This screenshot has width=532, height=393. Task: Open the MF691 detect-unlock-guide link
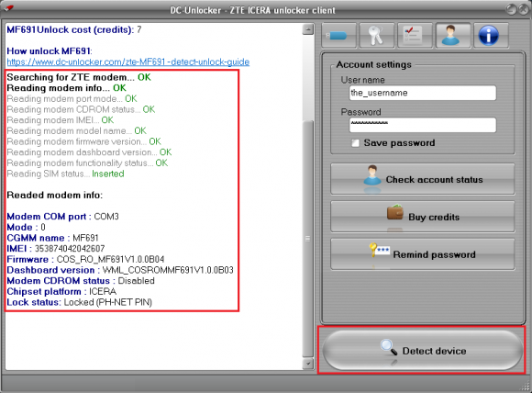[x=128, y=62]
